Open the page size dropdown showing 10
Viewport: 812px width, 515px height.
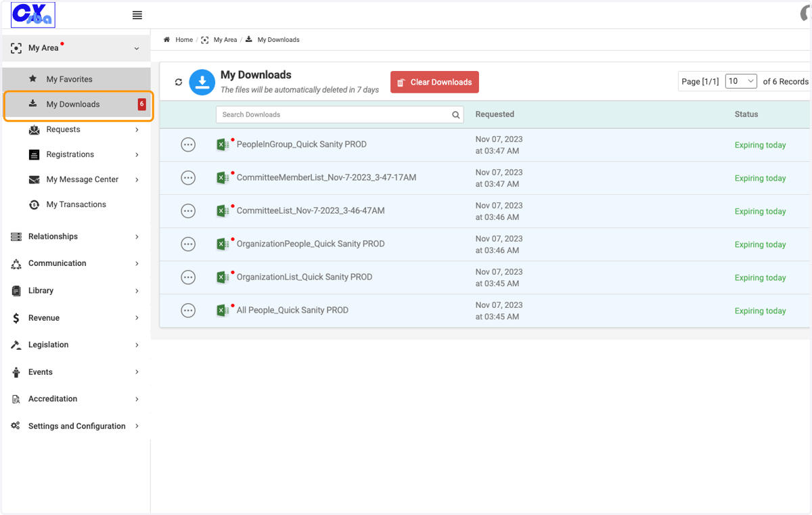click(x=741, y=81)
